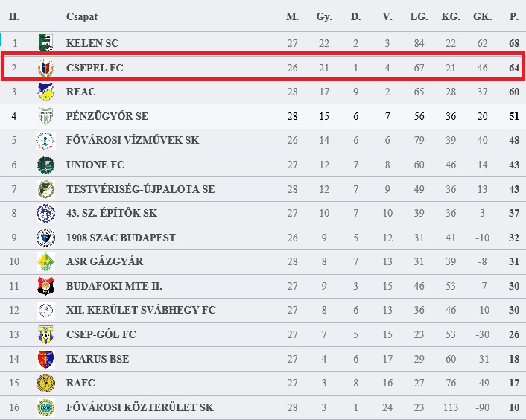
Task: Select the ASR Gázgyár team name
Action: tap(104, 261)
